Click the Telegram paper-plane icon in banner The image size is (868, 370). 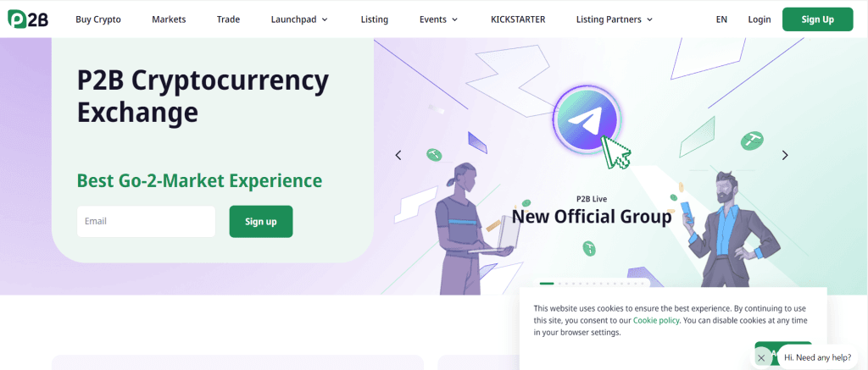tap(587, 119)
